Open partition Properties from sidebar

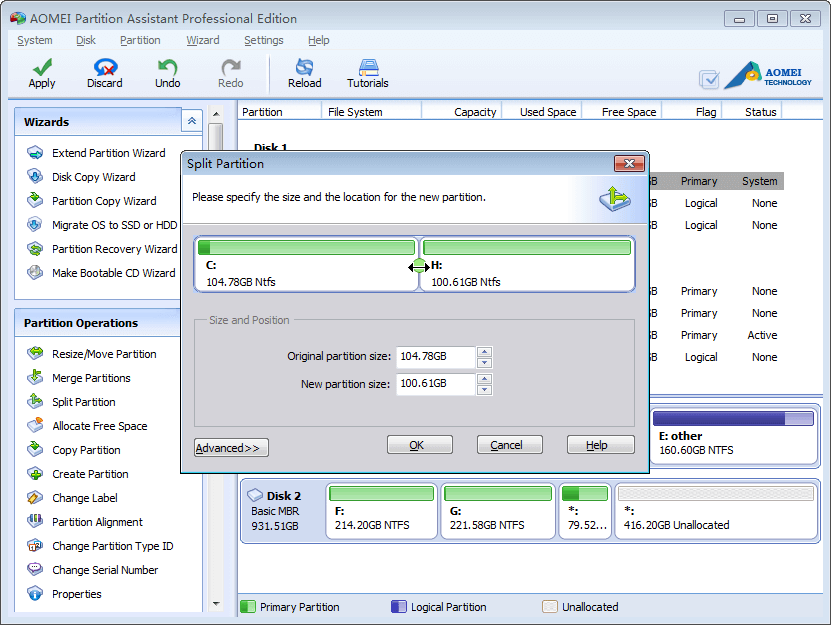64,594
